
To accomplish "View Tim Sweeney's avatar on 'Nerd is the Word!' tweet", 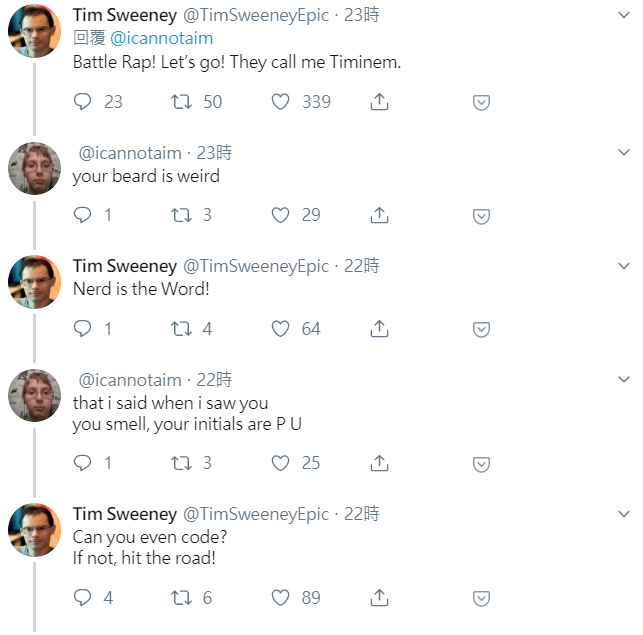I will [34, 282].
